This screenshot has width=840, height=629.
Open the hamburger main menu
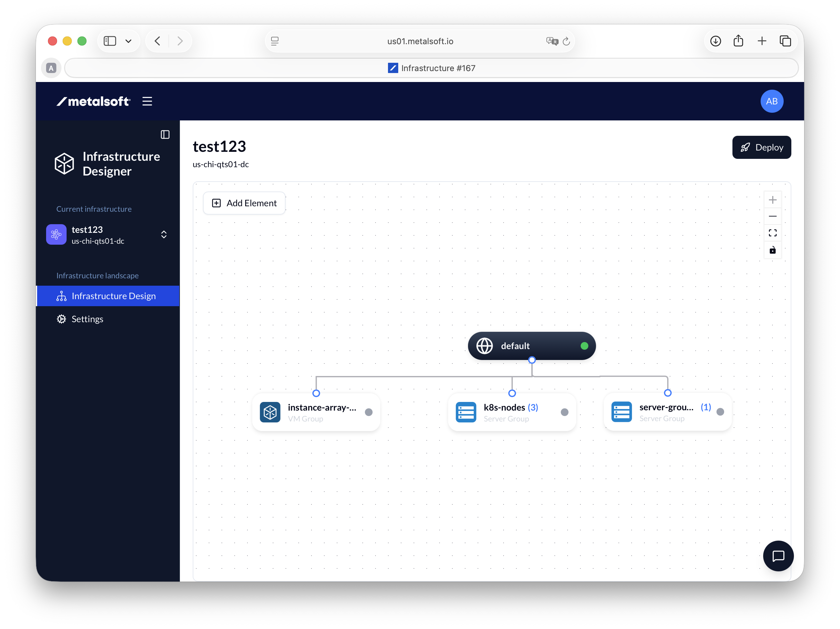(147, 102)
